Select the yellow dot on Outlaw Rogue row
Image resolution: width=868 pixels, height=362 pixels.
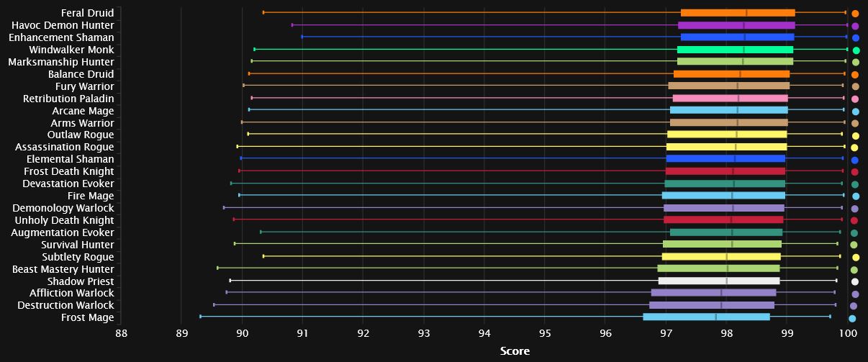pos(856,136)
